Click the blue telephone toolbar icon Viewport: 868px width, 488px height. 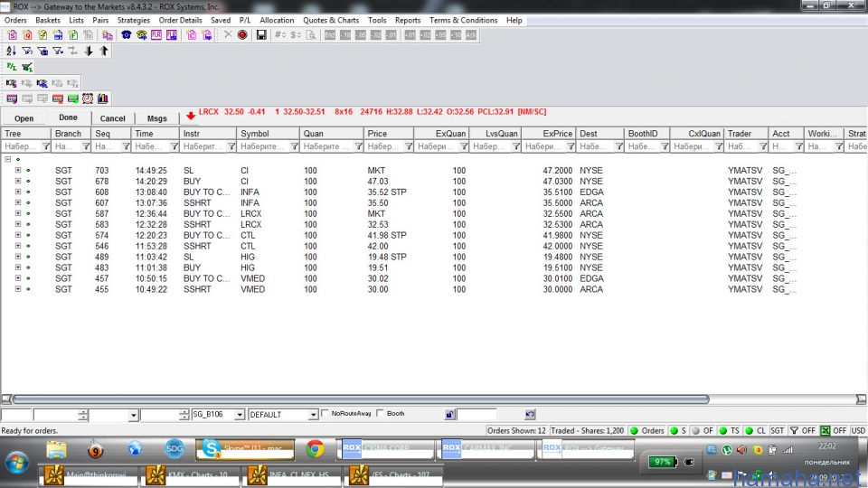pos(127,35)
